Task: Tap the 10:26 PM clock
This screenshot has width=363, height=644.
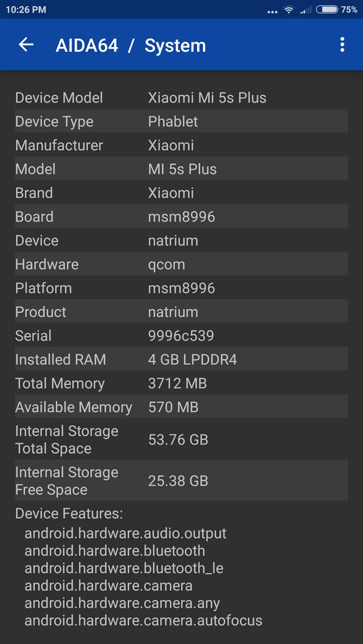Action: [26, 10]
